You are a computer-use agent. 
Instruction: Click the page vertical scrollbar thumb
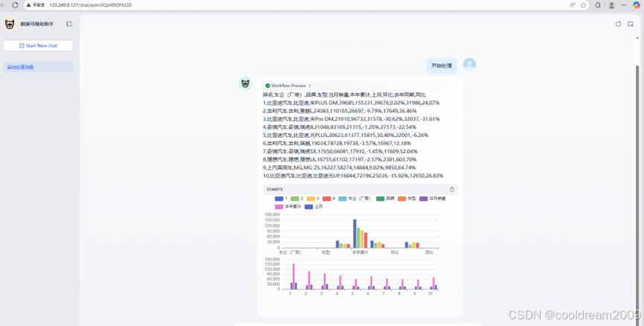pyautogui.click(x=637, y=196)
